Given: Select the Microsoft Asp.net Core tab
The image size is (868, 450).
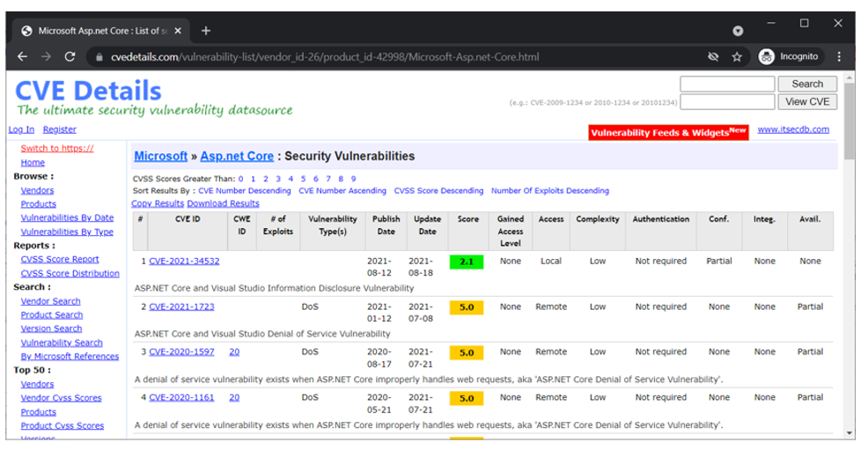Looking at the screenshot, I should pos(97,30).
